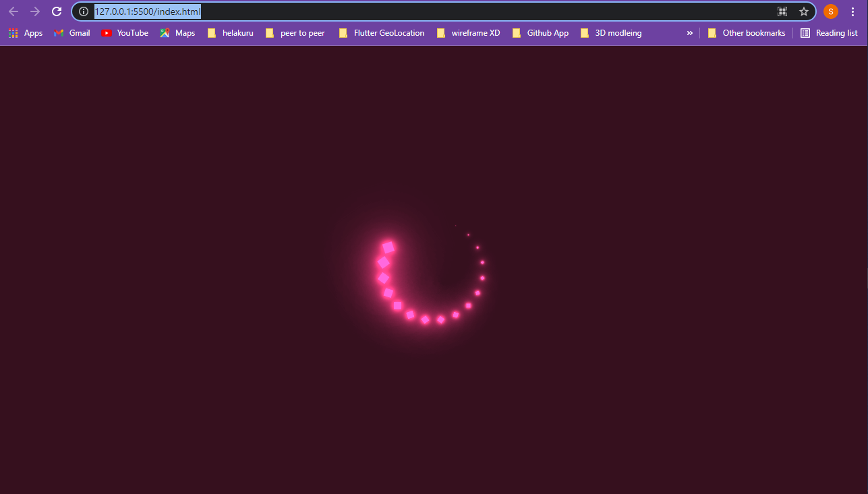The image size is (868, 494).
Task: Click the browser back arrow
Action: 13,11
